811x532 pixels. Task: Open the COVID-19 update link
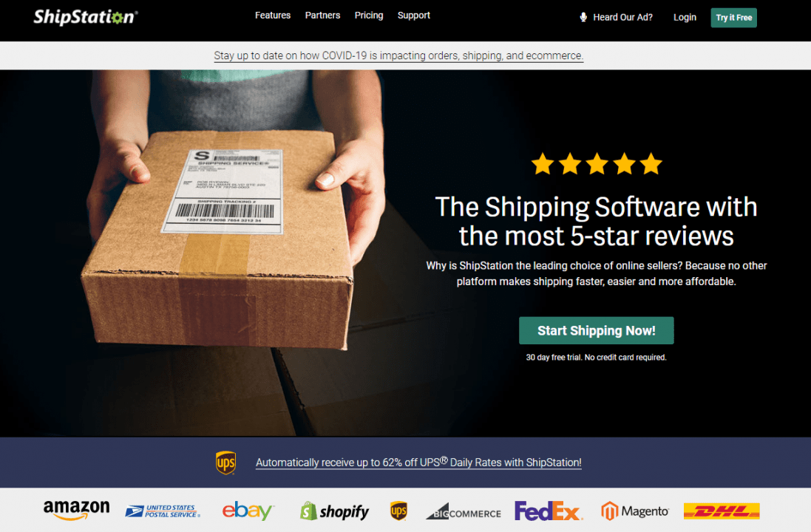click(x=398, y=56)
